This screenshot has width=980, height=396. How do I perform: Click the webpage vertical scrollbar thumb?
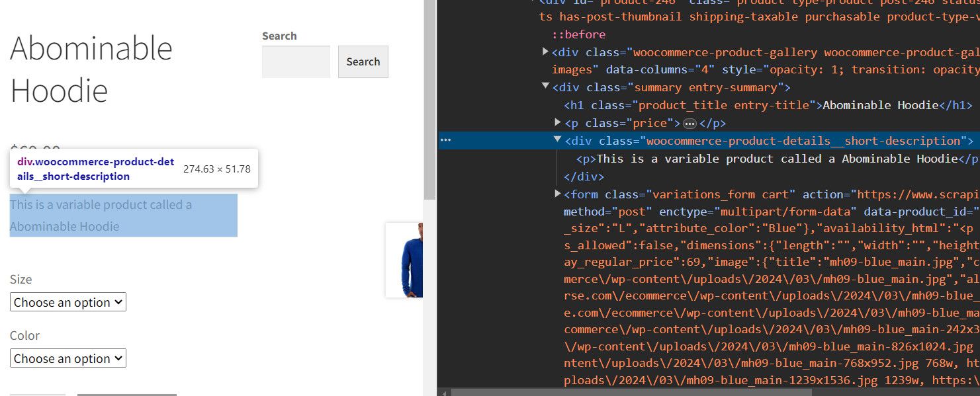click(430, 99)
